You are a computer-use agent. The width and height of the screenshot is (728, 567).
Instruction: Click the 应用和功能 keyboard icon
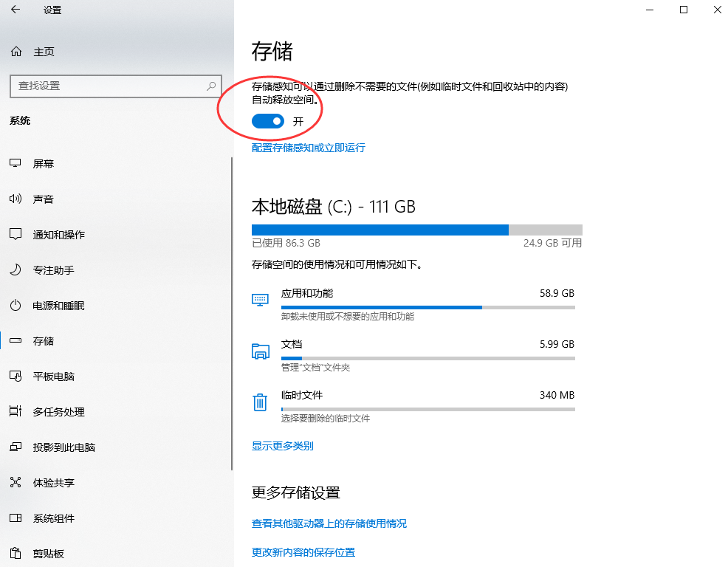tap(260, 300)
